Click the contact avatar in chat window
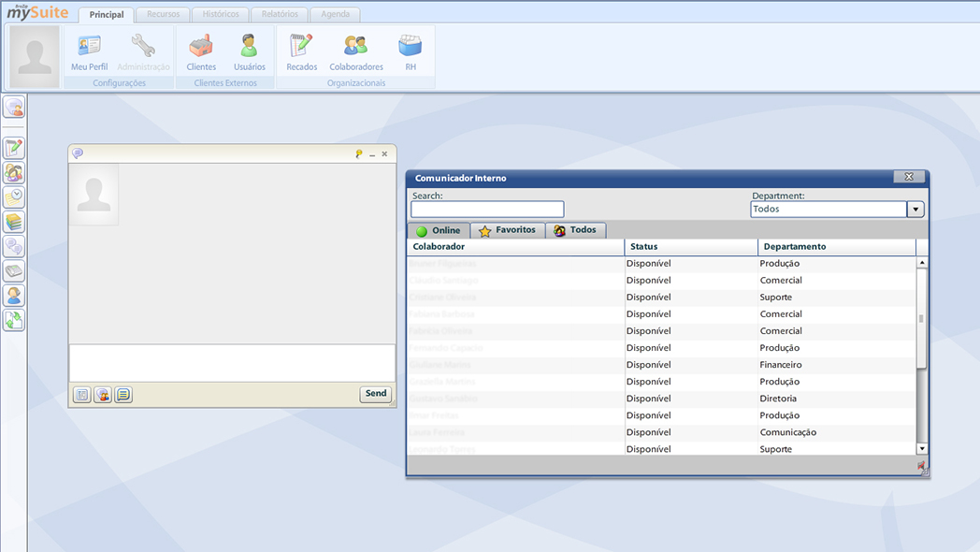The height and width of the screenshot is (552, 980). pos(94,195)
